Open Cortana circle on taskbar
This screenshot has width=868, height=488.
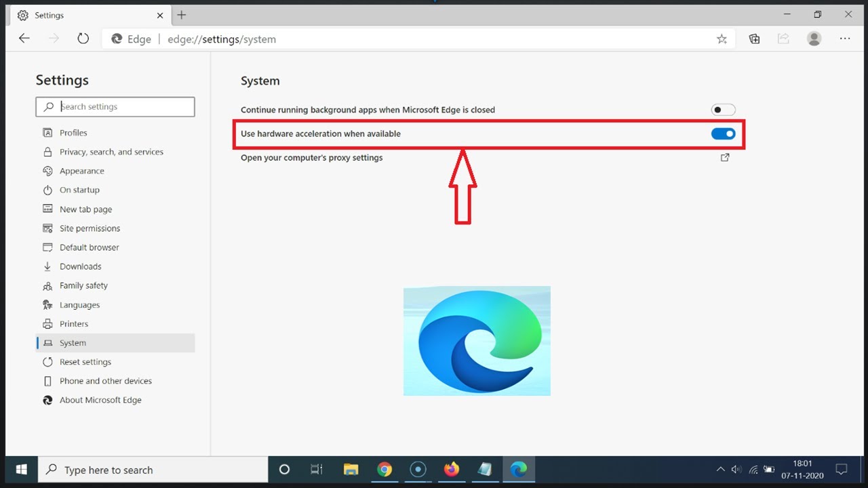point(284,469)
